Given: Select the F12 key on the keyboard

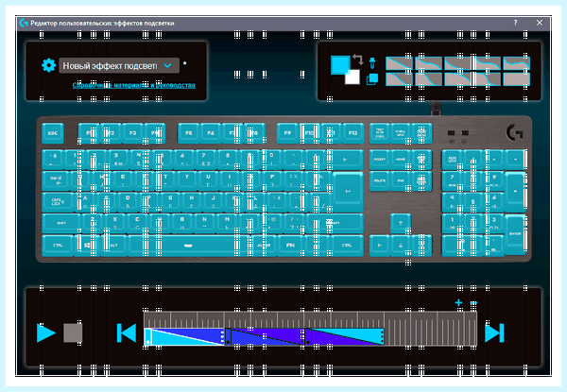Looking at the screenshot, I should 352,133.
